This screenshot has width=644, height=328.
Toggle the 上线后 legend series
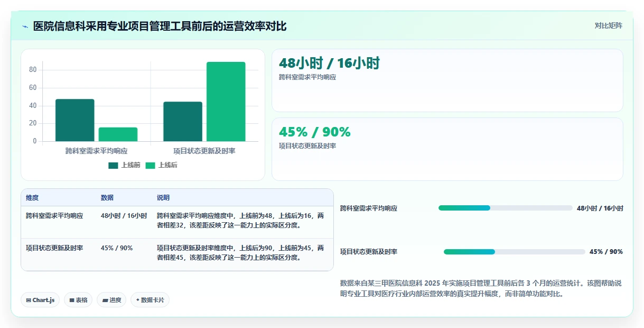pos(161,165)
